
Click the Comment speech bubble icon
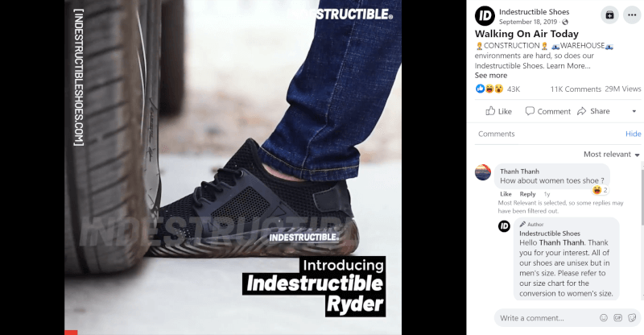coord(530,111)
